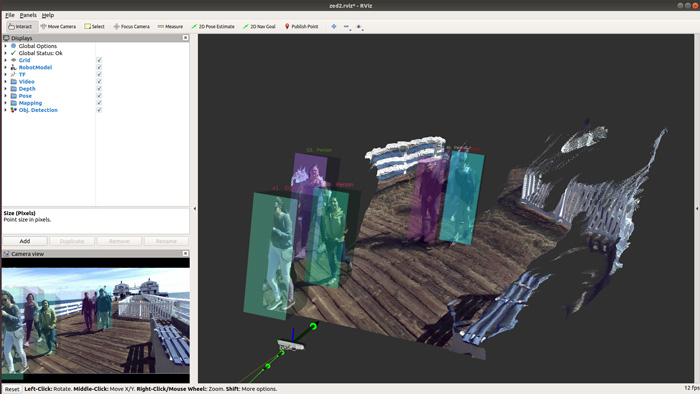Select the Interact tool
Screen dimensions: 700x394
point(21,26)
